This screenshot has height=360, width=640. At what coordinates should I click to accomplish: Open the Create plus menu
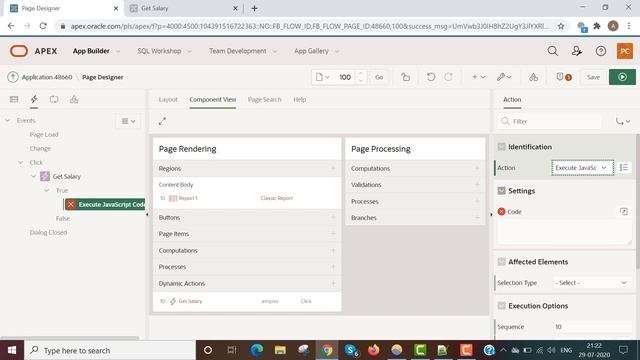pos(478,77)
